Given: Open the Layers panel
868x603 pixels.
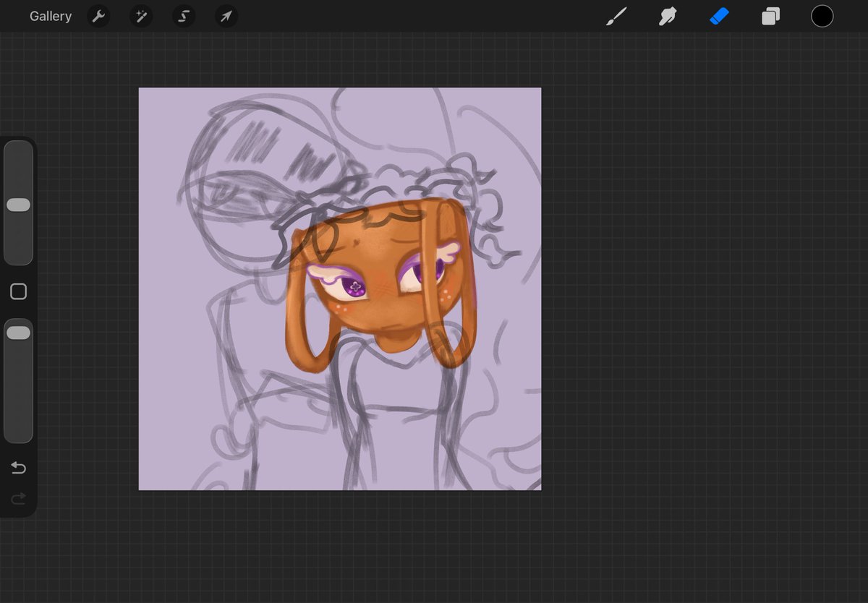Looking at the screenshot, I should pos(770,16).
